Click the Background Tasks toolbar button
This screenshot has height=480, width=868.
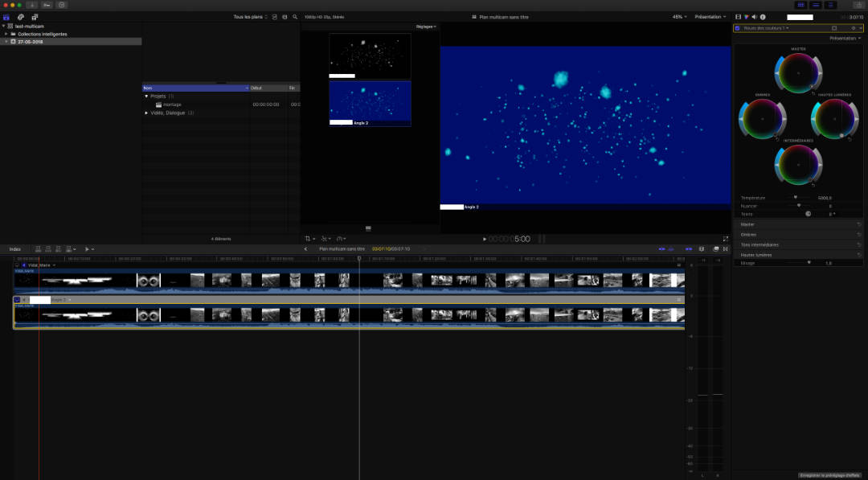(61, 5)
